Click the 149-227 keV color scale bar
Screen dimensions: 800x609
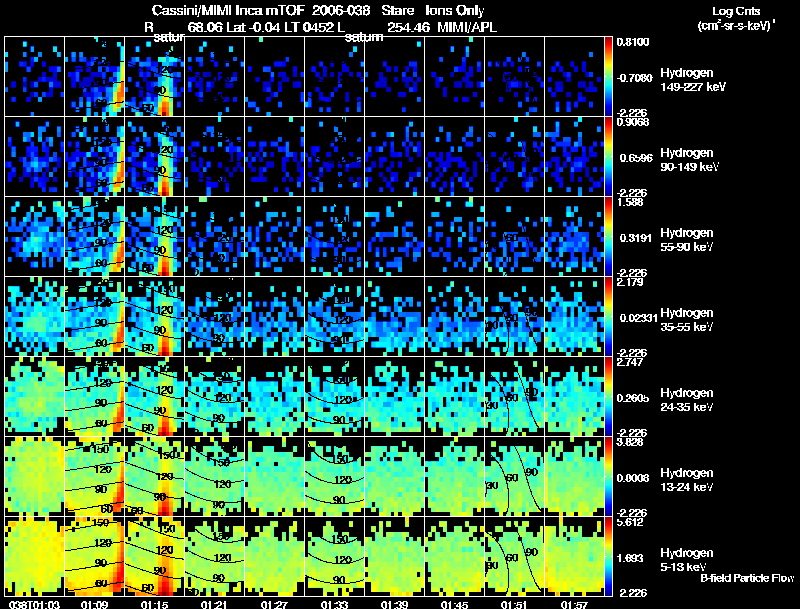(608, 76)
